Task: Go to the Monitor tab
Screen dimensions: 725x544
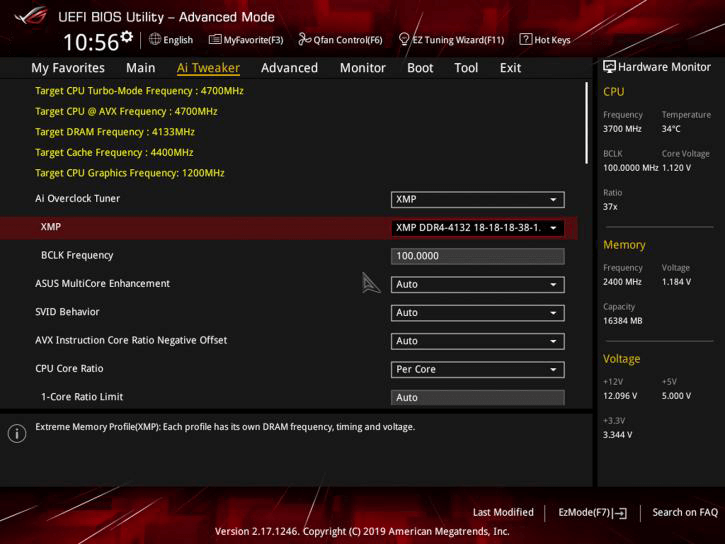Action: 362,68
